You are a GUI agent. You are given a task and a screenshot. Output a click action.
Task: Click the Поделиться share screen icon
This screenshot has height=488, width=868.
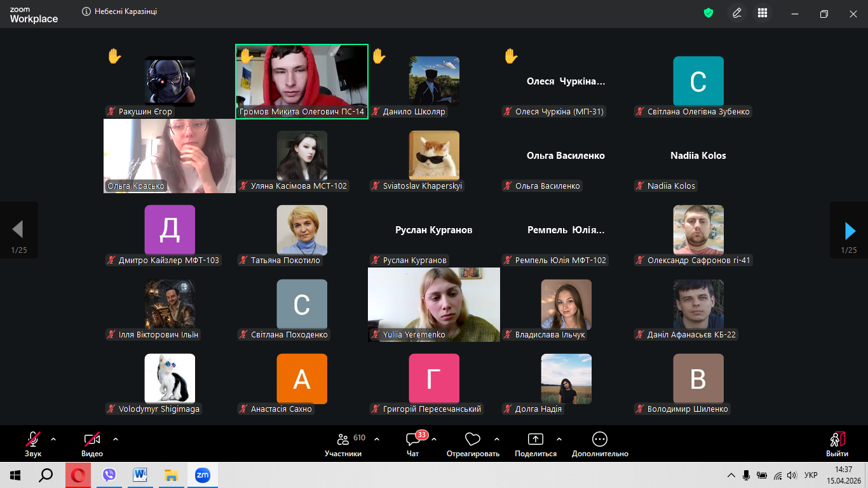pos(536,443)
